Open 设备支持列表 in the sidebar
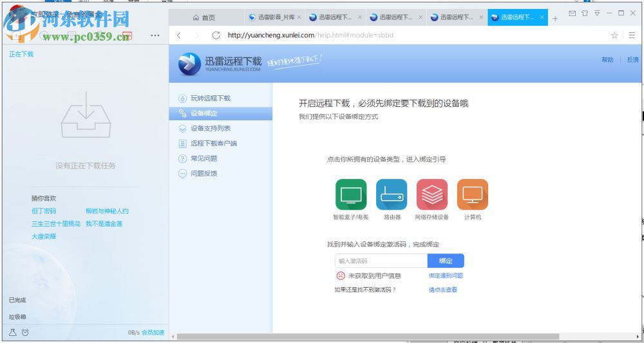Screen dimensions: 644x343 click(211, 129)
